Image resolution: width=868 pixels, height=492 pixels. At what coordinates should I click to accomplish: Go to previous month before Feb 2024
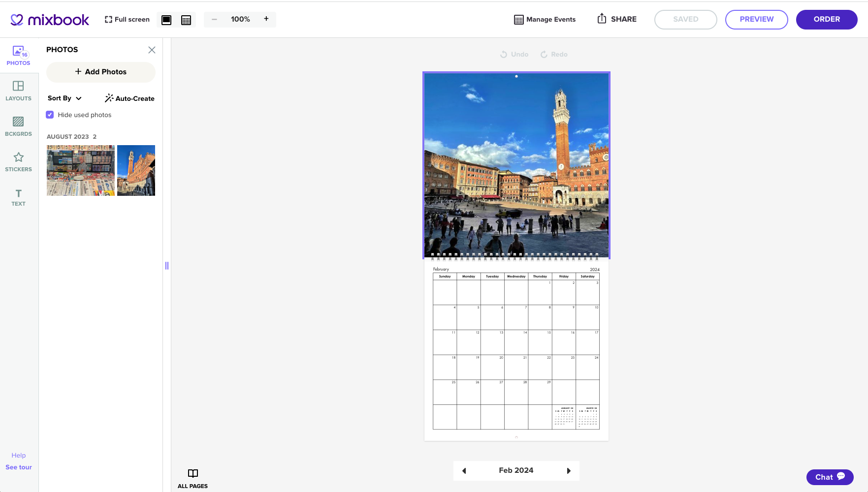click(x=464, y=471)
